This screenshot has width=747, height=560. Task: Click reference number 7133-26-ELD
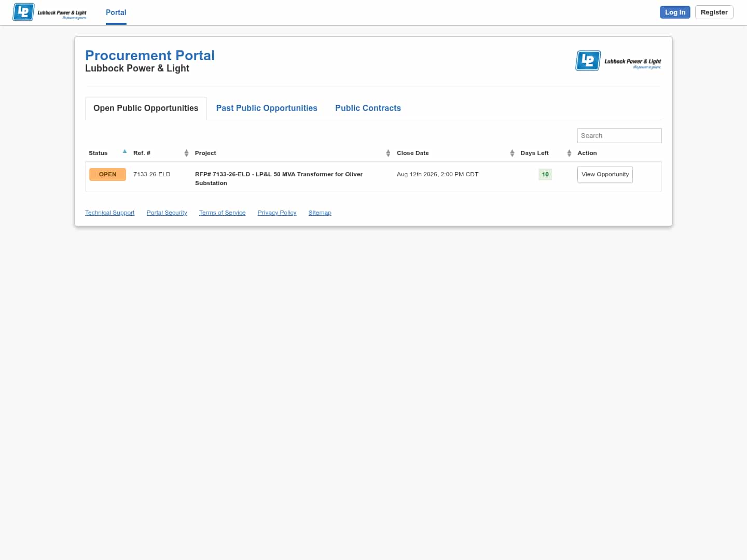tap(152, 175)
